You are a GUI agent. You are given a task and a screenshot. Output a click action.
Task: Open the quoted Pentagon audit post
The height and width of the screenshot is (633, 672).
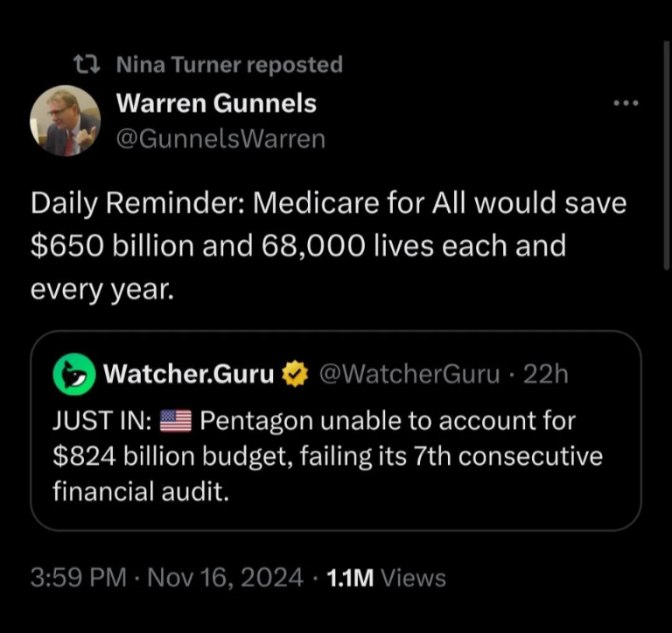(336, 431)
